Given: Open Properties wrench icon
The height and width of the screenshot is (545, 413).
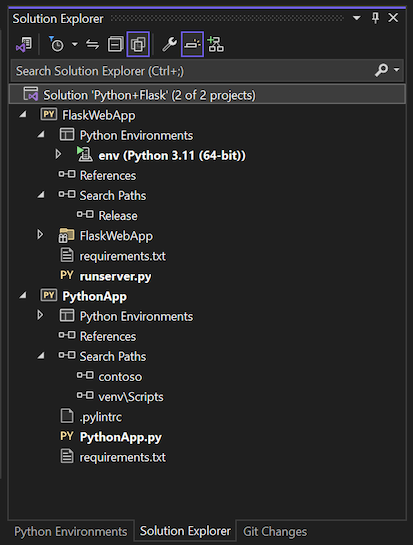Looking at the screenshot, I should pos(170,44).
